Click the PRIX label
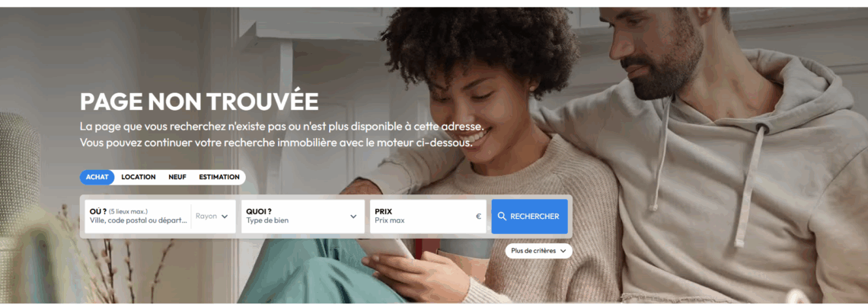 click(384, 211)
